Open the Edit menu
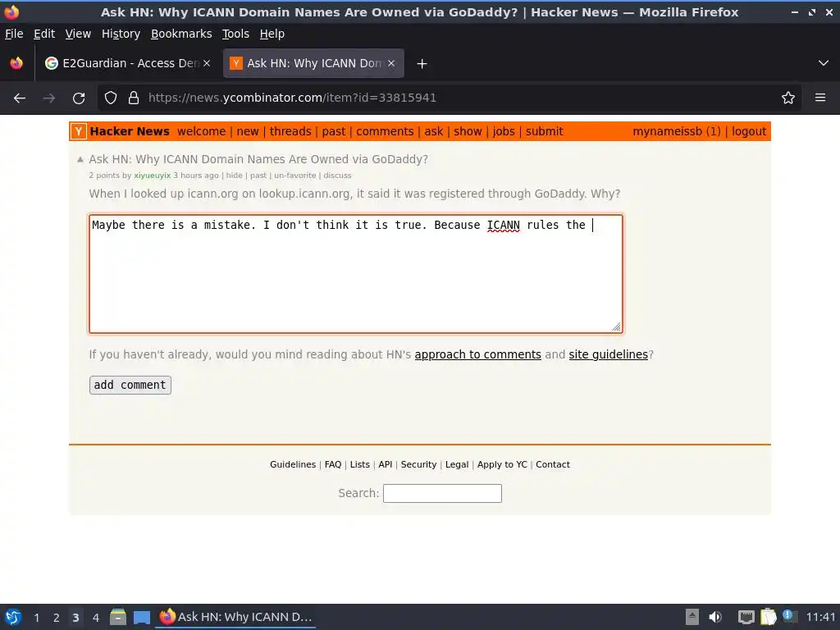 44,34
